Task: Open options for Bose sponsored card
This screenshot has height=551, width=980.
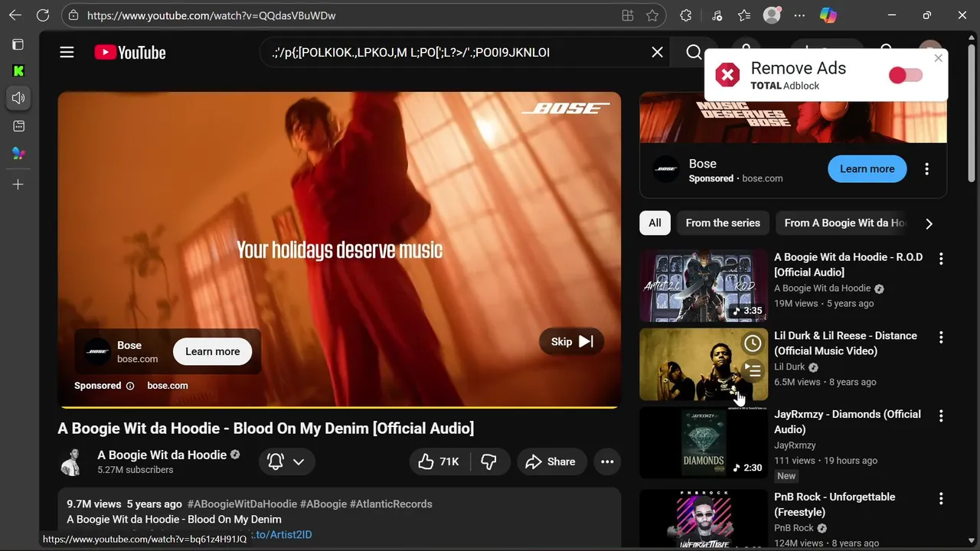Action: coord(926,169)
